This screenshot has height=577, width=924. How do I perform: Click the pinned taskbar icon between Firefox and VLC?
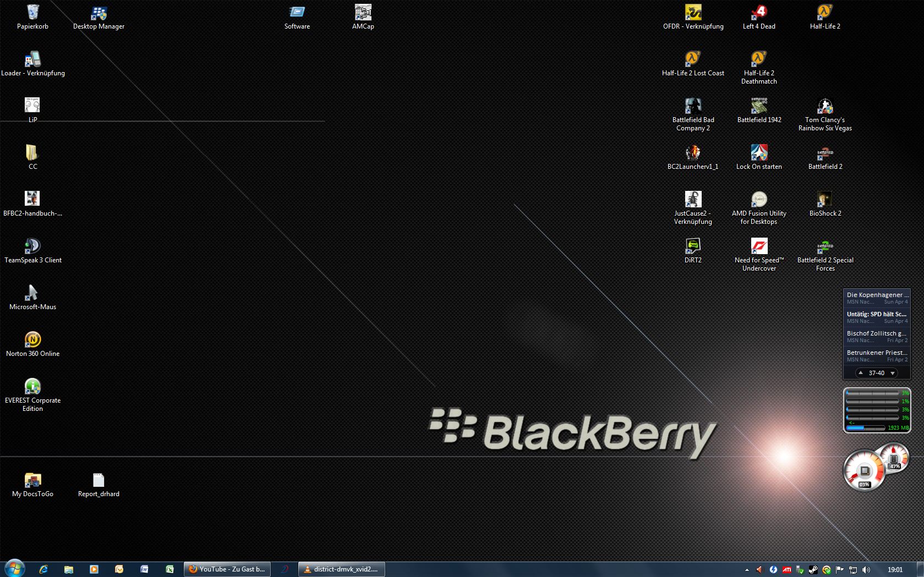(x=285, y=569)
